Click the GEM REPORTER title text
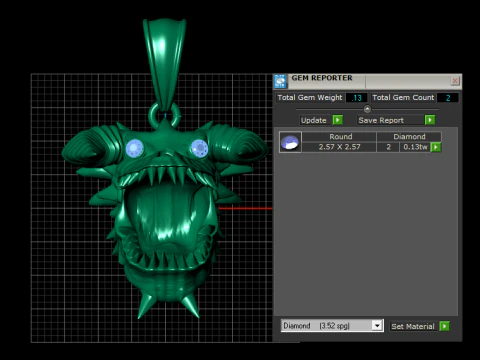The image size is (480, 360). click(x=322, y=78)
